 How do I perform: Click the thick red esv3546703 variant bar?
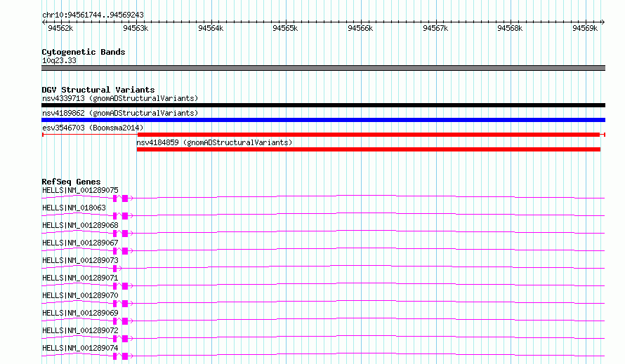(368, 135)
